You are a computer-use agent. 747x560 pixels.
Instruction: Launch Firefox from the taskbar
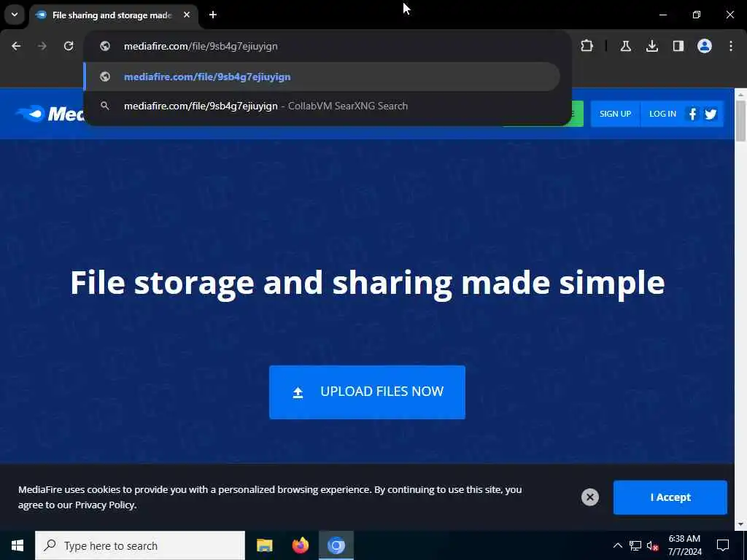click(x=300, y=545)
